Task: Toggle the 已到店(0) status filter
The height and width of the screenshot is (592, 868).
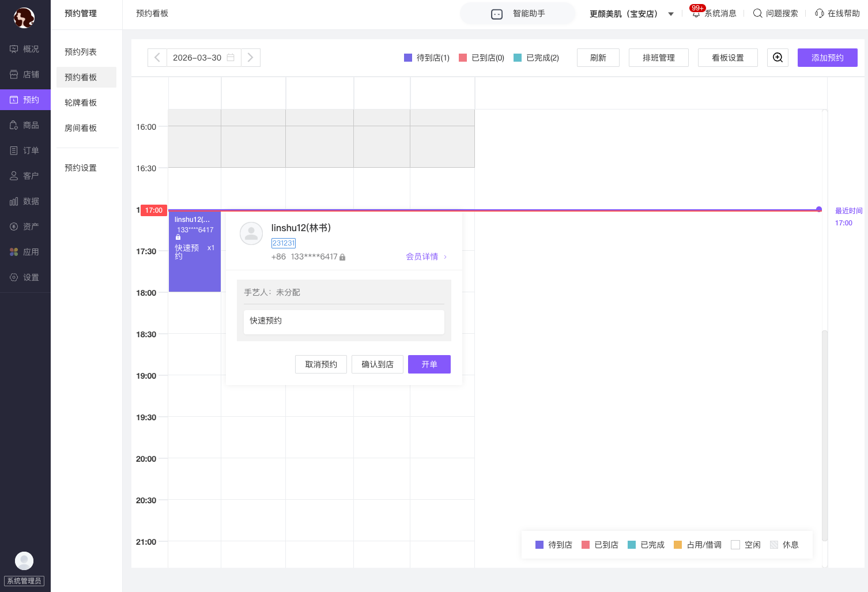Action: (481, 58)
